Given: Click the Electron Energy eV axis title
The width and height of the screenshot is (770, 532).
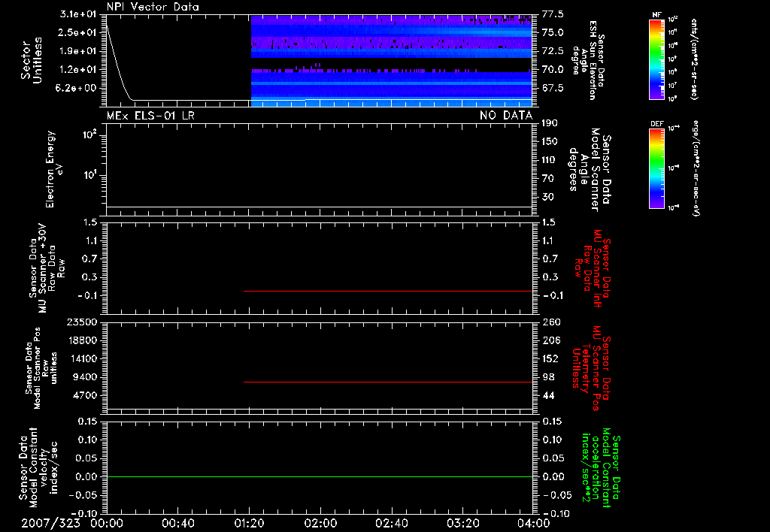Looking at the screenshot, I should coord(53,169).
